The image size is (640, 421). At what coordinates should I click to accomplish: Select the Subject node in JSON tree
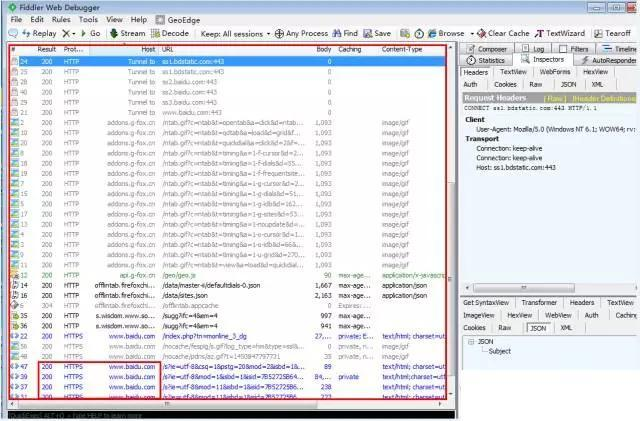[x=500, y=351]
